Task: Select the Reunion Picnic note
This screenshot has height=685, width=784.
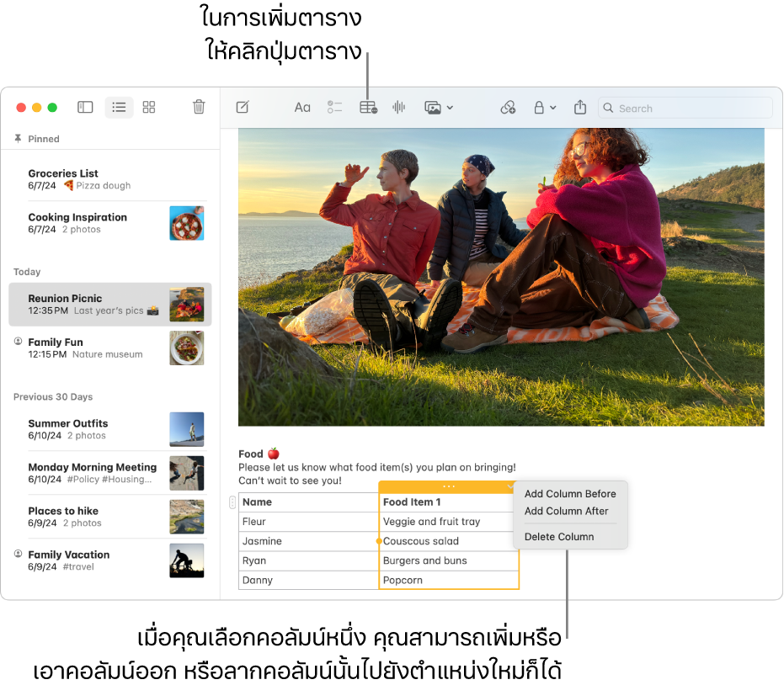Action: point(110,305)
